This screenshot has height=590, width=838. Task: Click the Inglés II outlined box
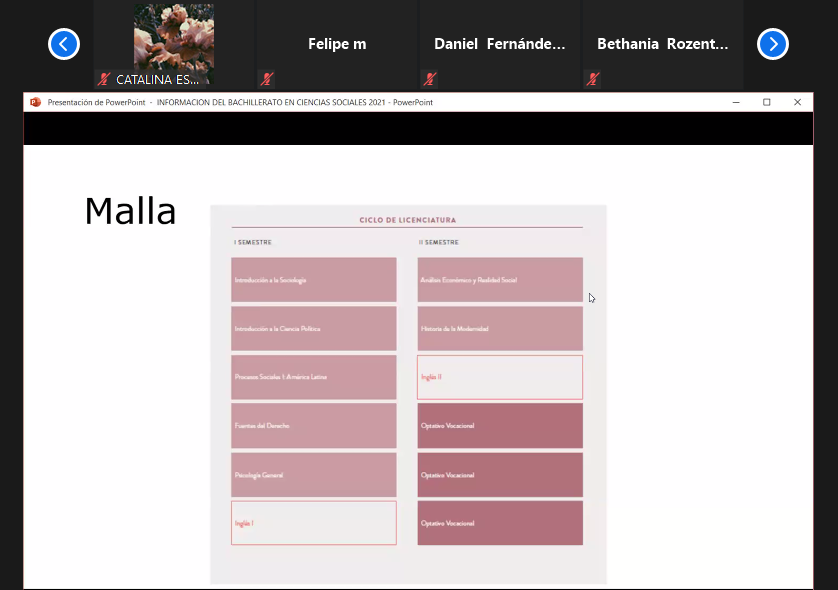[499, 377]
